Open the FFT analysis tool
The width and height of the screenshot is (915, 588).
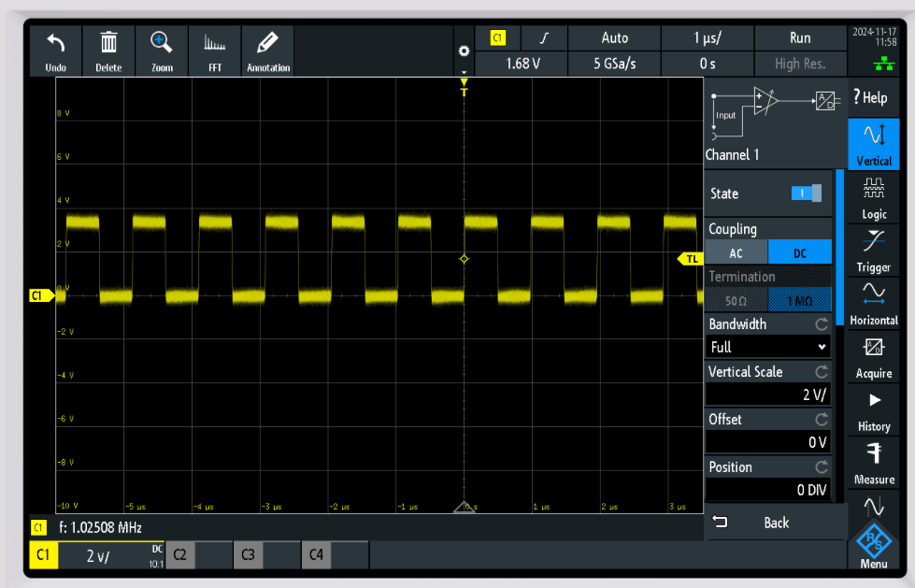click(x=215, y=50)
